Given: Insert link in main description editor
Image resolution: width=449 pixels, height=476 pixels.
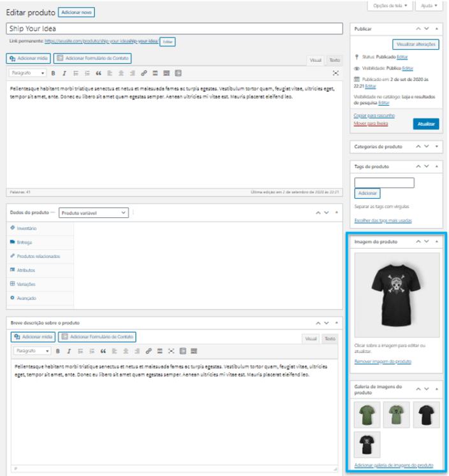Looking at the screenshot, I should coord(144,73).
